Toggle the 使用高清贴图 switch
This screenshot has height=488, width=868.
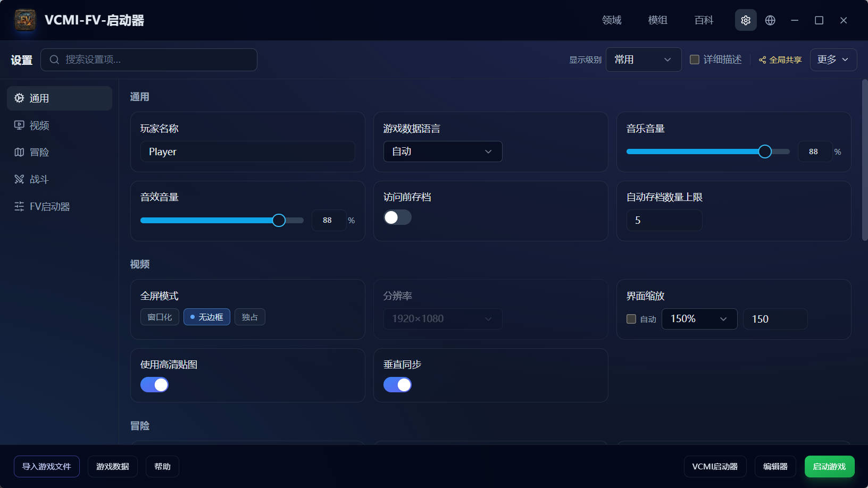(154, 384)
